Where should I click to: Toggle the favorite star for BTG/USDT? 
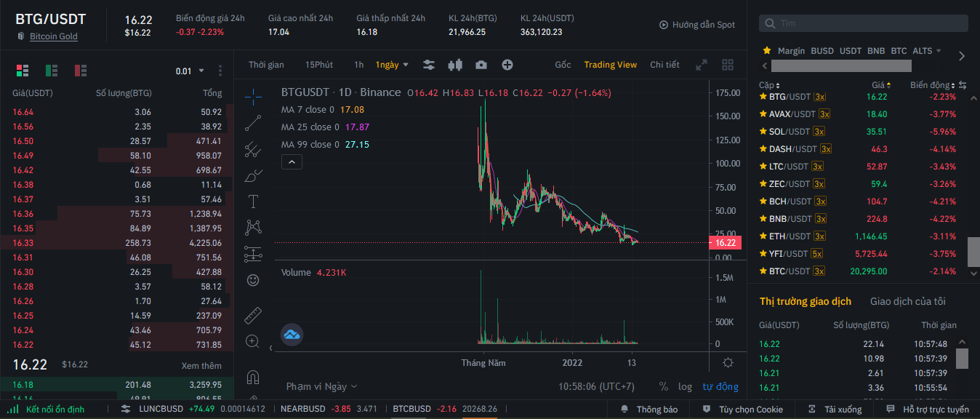[763, 97]
